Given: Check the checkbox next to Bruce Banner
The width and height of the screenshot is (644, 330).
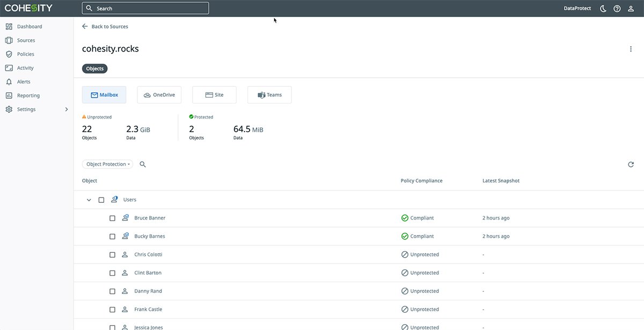Looking at the screenshot, I should coord(112,218).
